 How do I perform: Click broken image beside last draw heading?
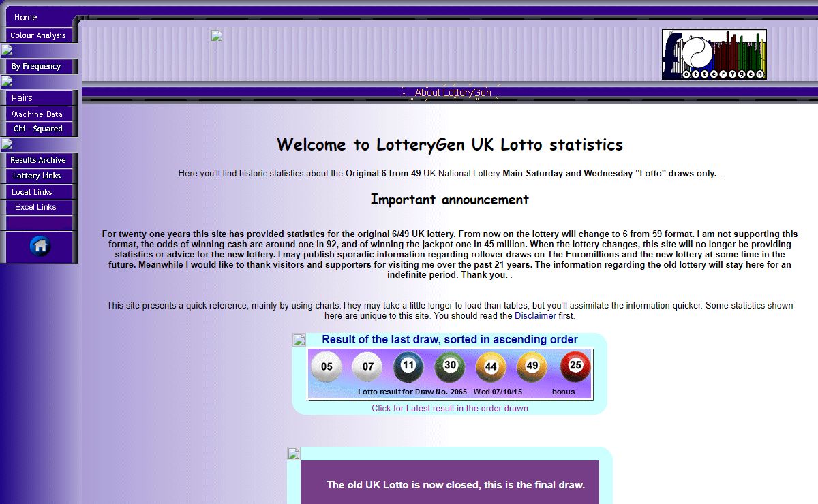299,340
